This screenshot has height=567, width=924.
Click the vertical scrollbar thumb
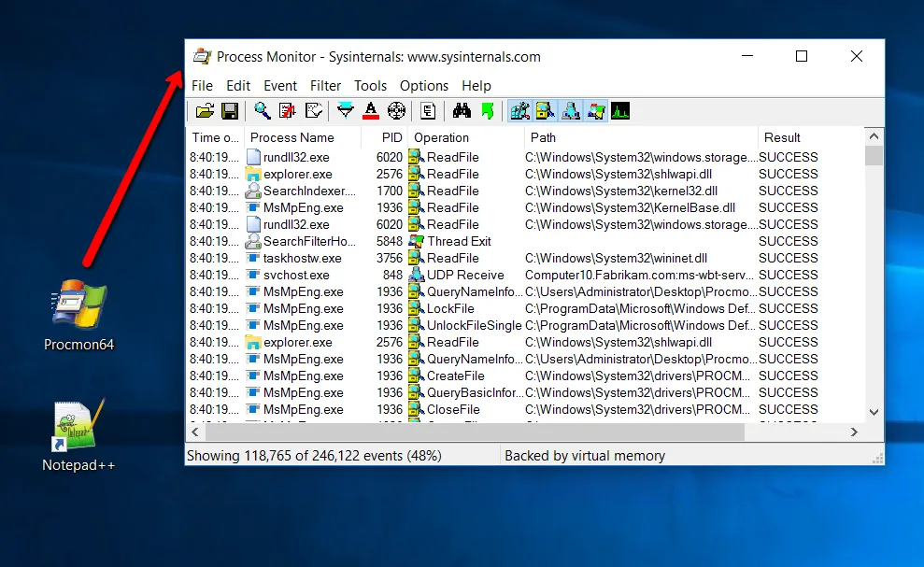[x=874, y=156]
